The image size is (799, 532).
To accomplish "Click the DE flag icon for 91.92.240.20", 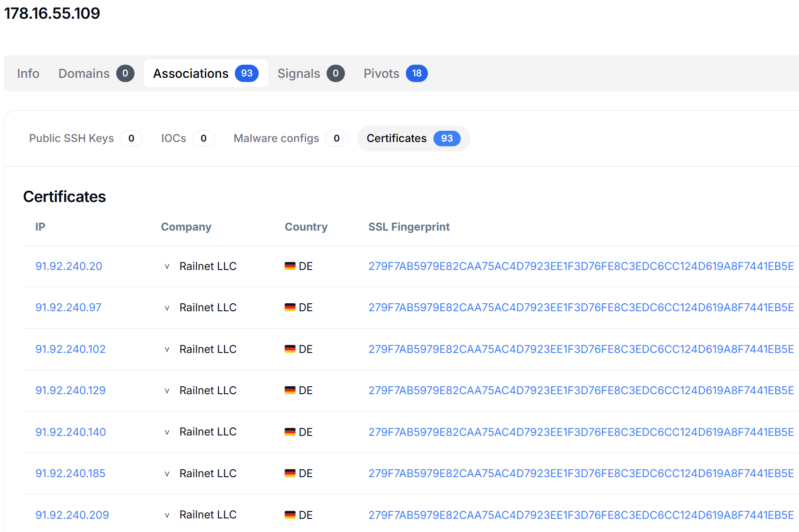I will (290, 266).
